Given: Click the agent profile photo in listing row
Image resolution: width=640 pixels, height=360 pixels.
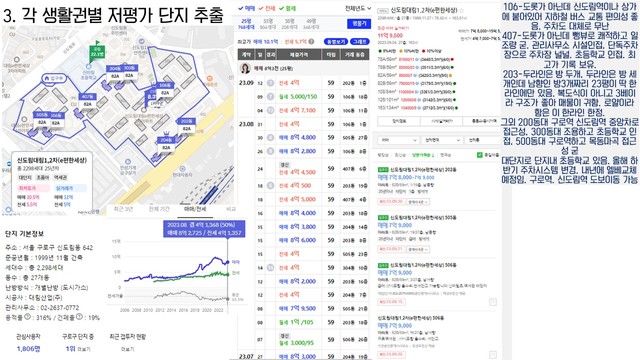Looking at the screenshot, I should tap(245, 68).
